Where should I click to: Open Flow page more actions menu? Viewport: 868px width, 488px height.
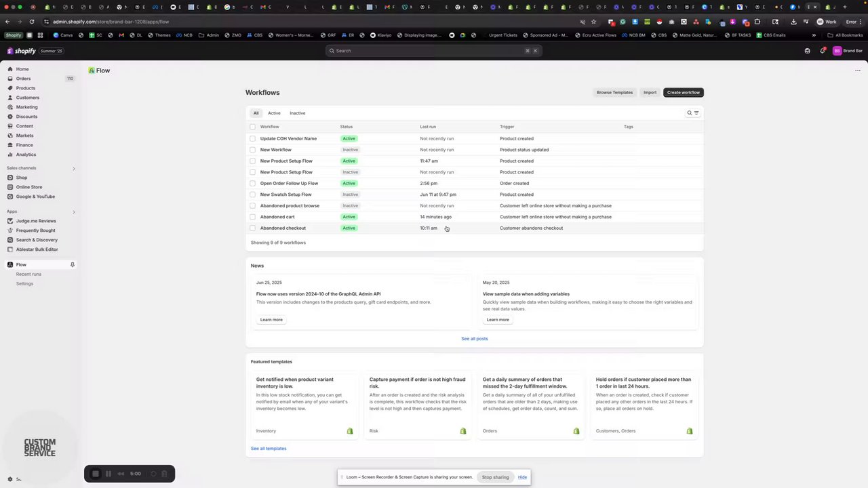pos(857,70)
